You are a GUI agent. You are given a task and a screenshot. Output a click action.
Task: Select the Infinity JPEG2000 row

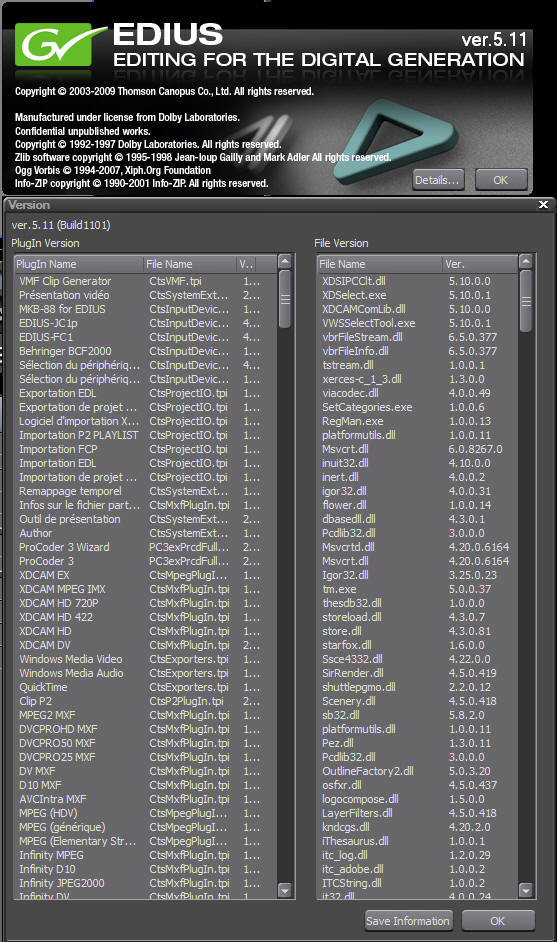coord(145,883)
